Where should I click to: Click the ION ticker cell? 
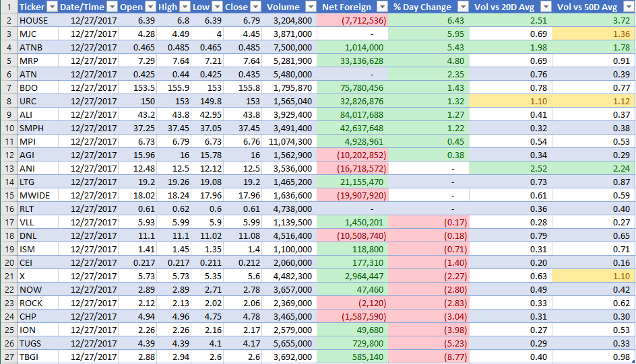point(38,330)
